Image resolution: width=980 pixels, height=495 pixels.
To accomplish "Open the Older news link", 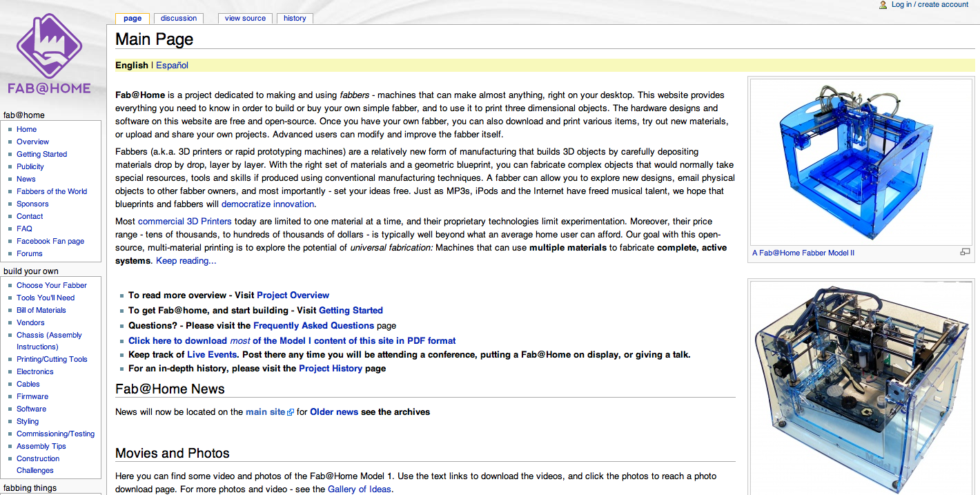I will pyautogui.click(x=334, y=412).
